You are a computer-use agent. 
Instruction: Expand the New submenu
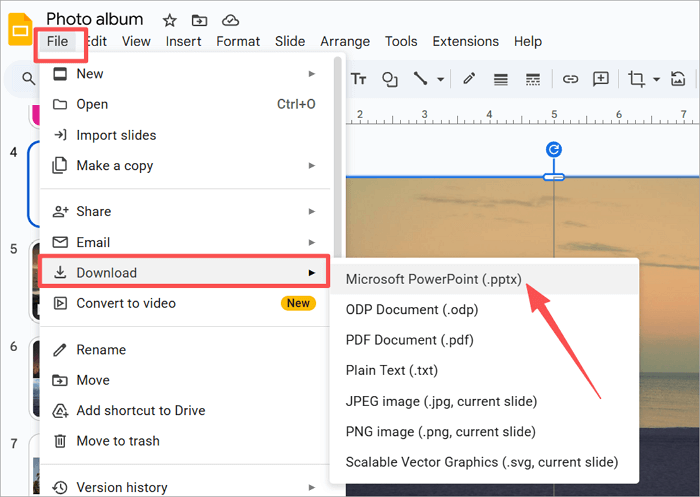pyautogui.click(x=185, y=74)
